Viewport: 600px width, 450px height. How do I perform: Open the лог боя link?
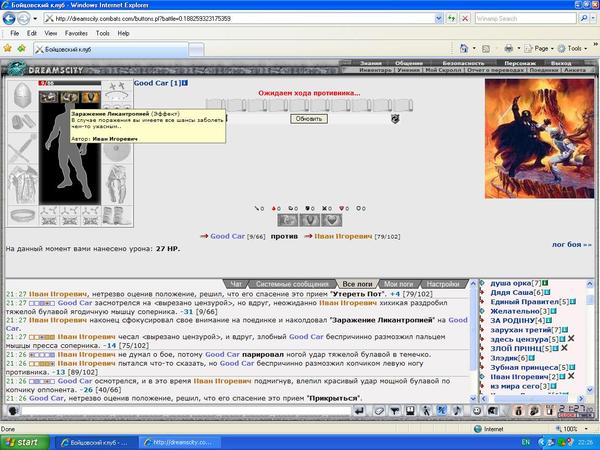click(571, 244)
